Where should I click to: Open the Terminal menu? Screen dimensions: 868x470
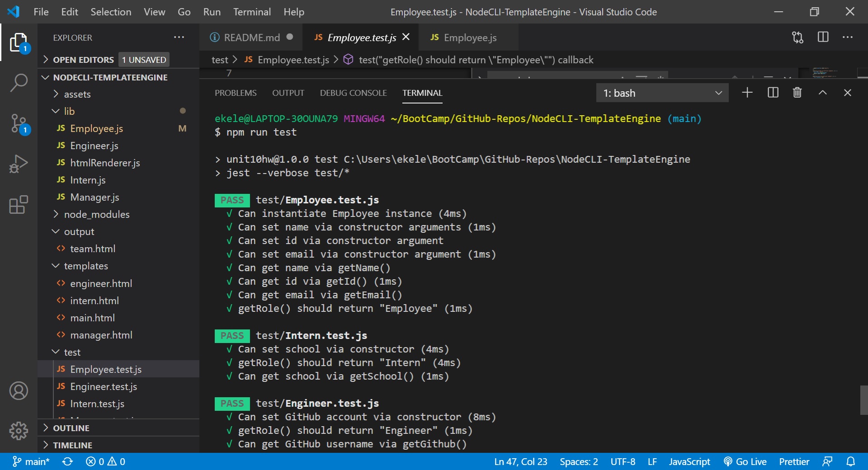pos(252,12)
